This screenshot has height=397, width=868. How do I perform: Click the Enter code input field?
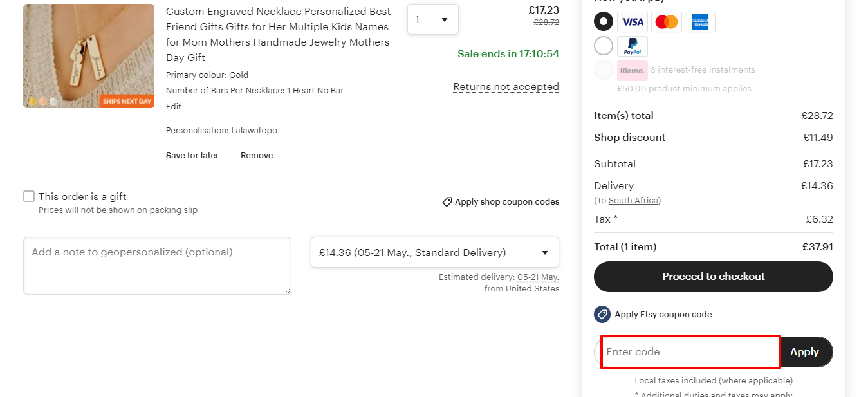point(690,352)
